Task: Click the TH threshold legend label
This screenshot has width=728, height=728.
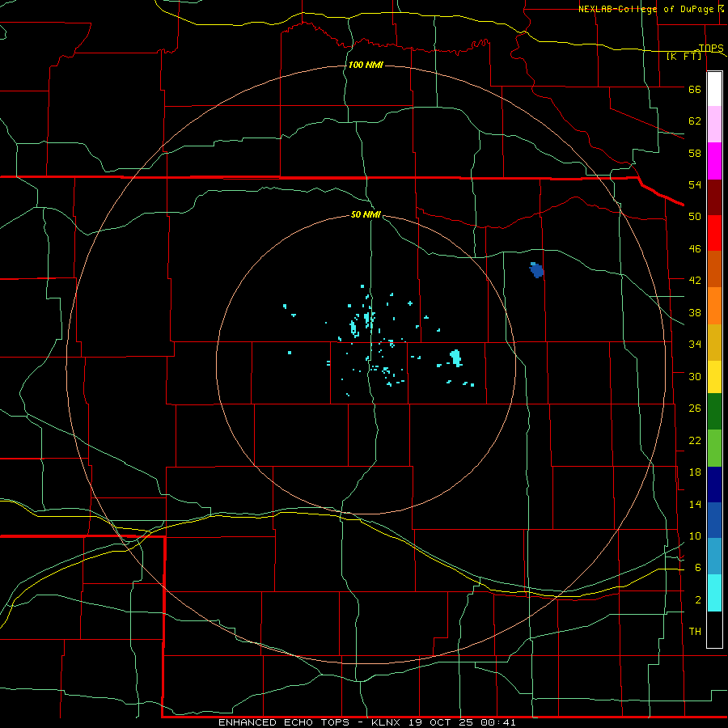Action: coord(695,632)
